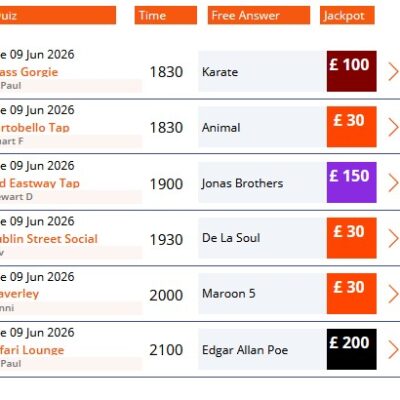Image resolution: width=400 pixels, height=400 pixels.
Task: Click the Quiz column header
Action: [x=58, y=15]
